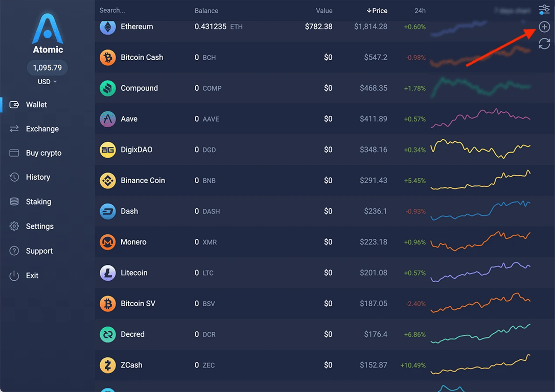This screenshot has width=555, height=392.
Task: Sort by the Balance column
Action: tap(206, 11)
